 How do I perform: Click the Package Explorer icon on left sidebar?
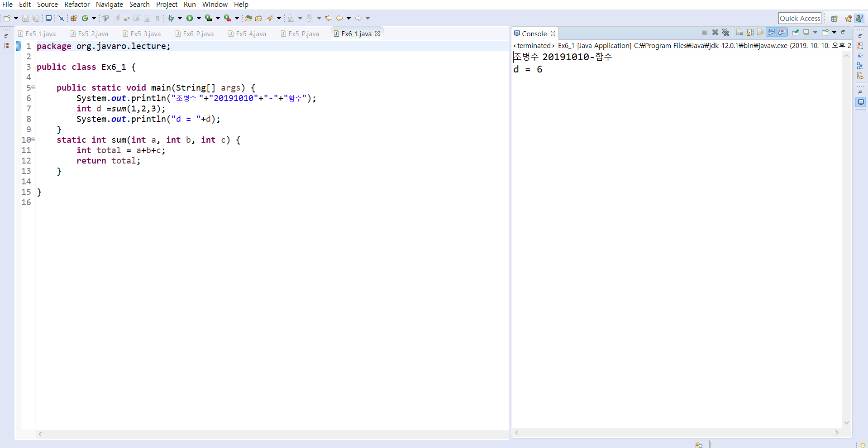point(6,46)
